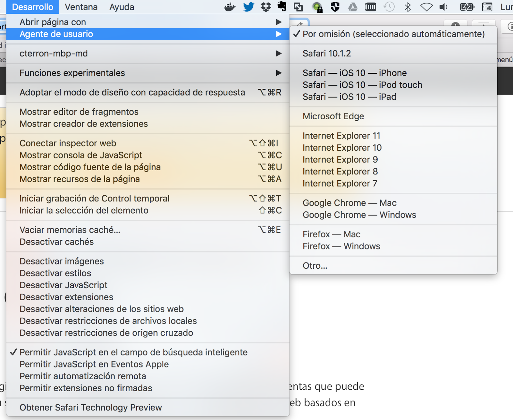The image size is (513, 420).
Task: Choose Conectar inspector web
Action: [x=148, y=143]
